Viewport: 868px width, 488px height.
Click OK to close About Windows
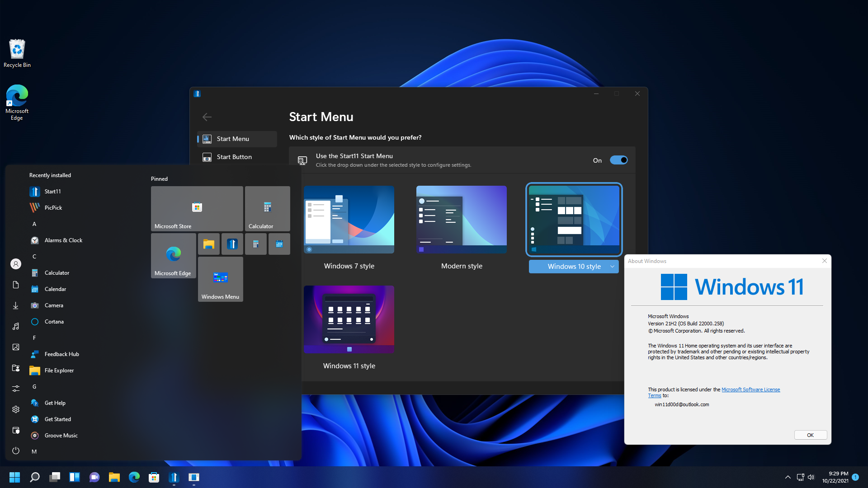810,434
